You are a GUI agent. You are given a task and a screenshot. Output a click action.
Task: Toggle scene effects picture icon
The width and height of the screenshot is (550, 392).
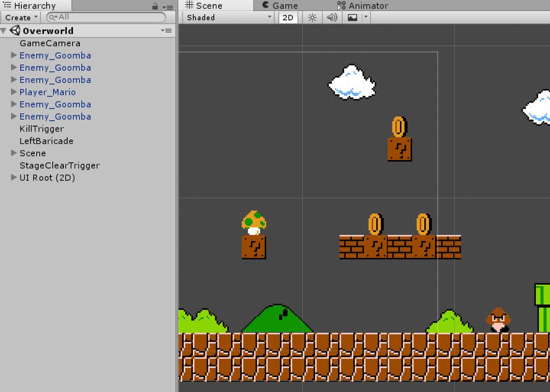point(352,18)
